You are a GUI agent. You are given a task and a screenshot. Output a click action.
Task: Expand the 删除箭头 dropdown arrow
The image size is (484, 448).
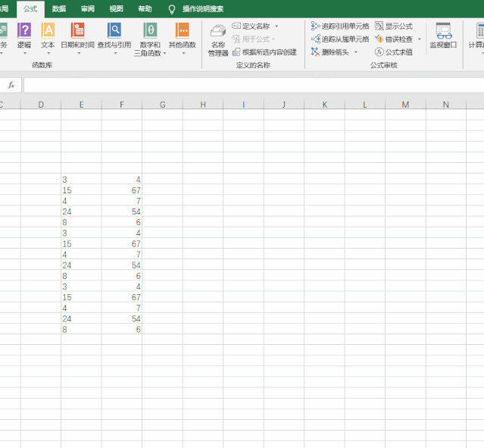pyautogui.click(x=356, y=52)
